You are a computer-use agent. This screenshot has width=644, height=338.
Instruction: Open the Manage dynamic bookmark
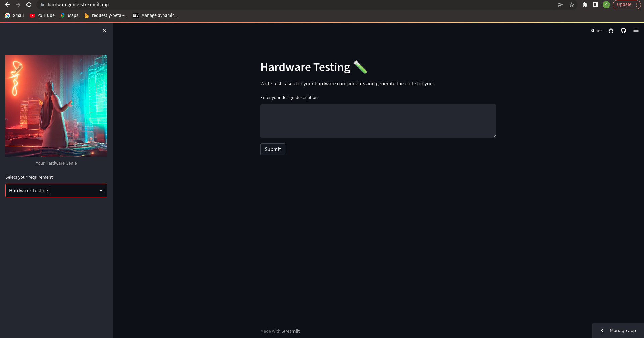pos(155,15)
